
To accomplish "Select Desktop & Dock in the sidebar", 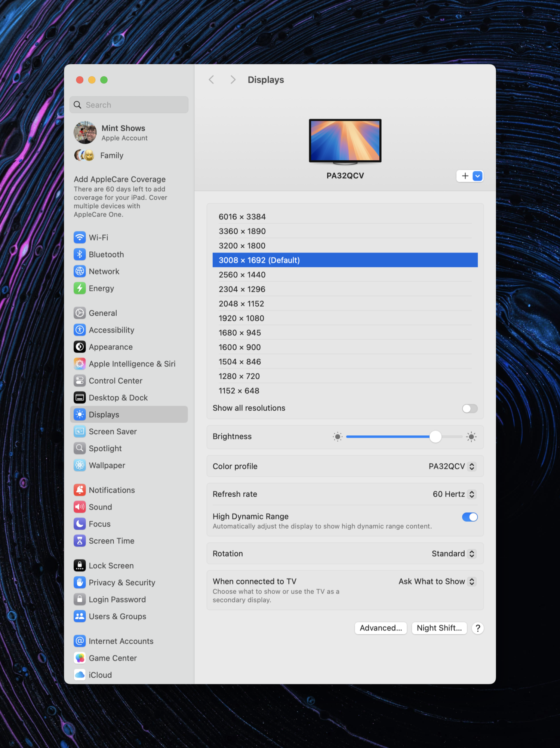I will pos(118,398).
